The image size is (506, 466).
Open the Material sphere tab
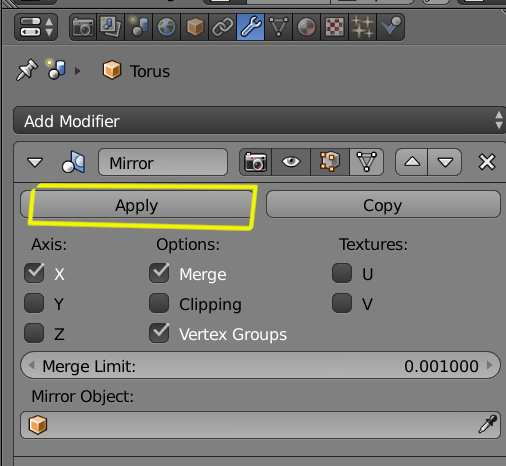(x=306, y=27)
